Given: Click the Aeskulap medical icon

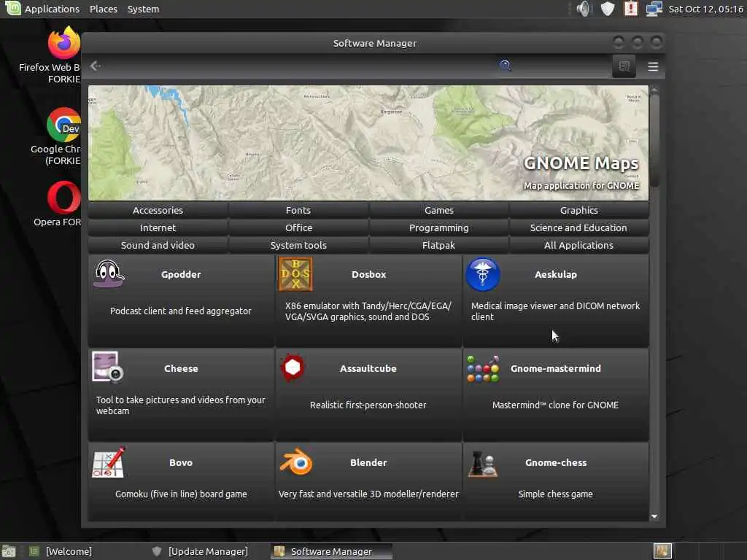Looking at the screenshot, I should [x=483, y=274].
